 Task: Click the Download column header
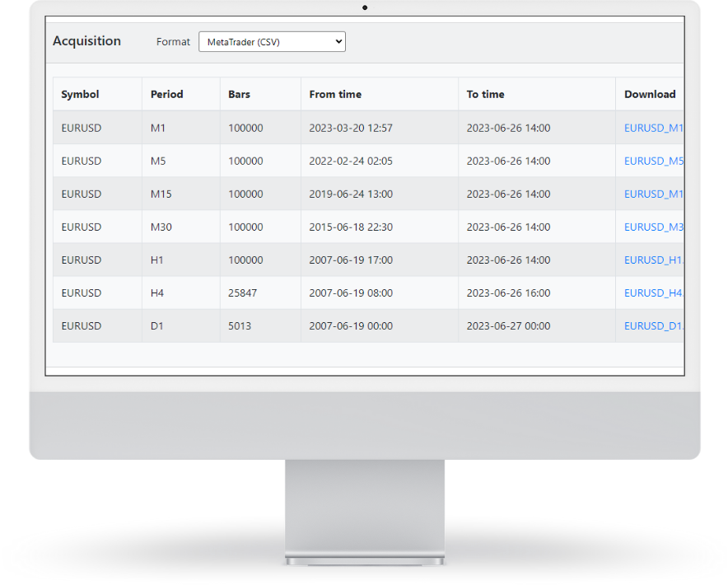click(649, 94)
